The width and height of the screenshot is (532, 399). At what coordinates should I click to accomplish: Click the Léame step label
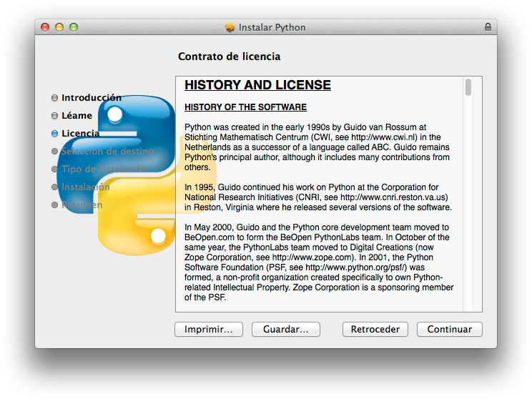point(77,116)
